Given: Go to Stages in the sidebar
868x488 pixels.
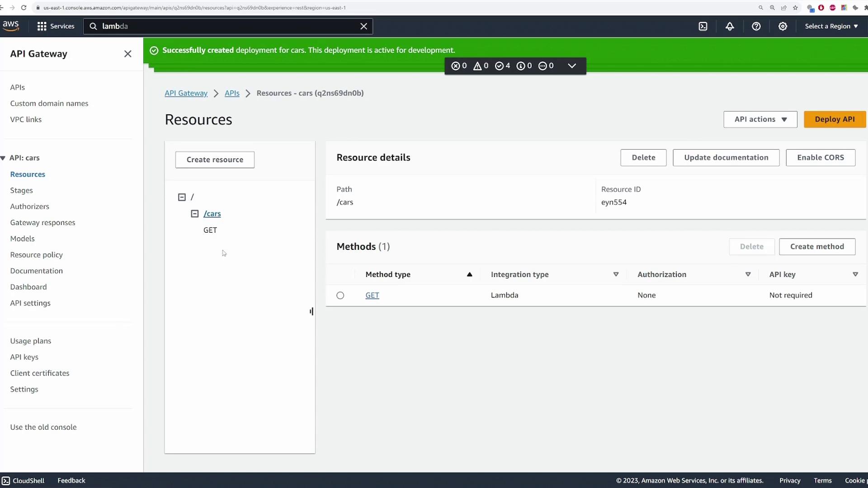Looking at the screenshot, I should click(x=22, y=190).
